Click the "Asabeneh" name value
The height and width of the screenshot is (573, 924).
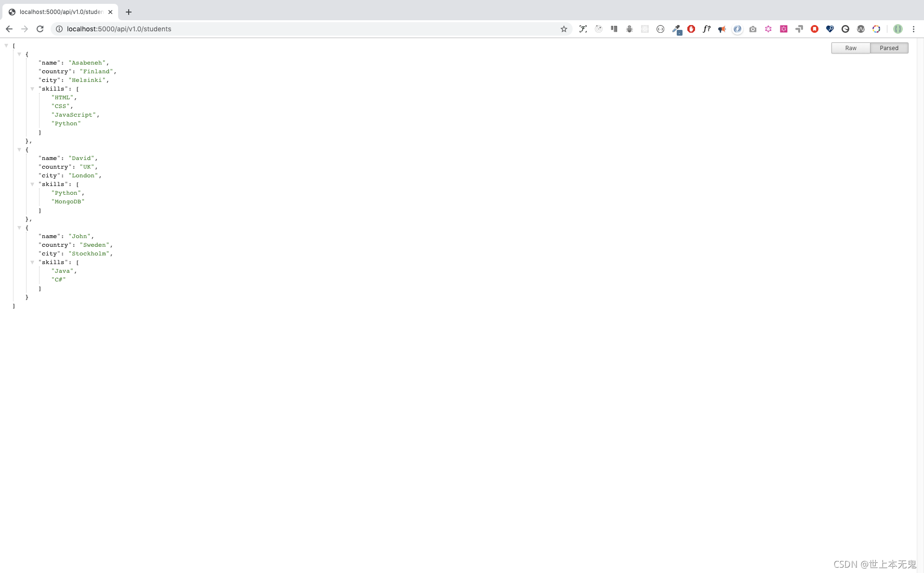(87, 63)
